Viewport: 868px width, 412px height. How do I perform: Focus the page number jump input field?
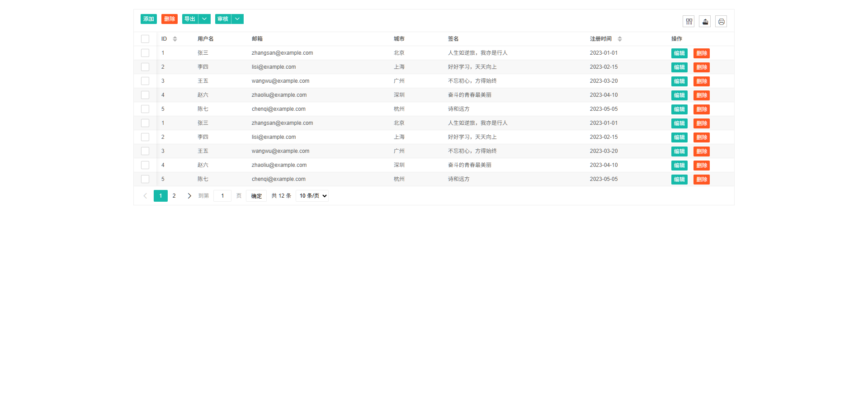(x=222, y=196)
